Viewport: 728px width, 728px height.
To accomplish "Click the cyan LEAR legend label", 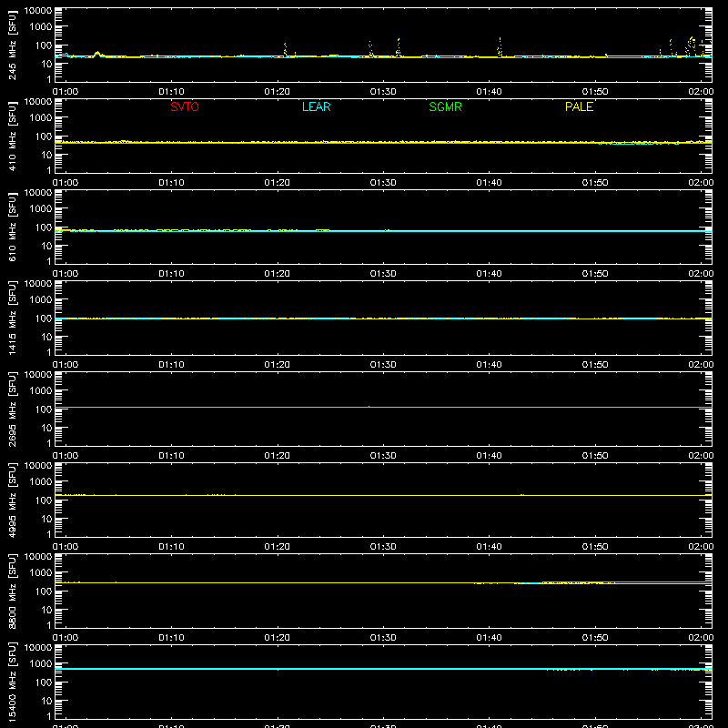I will pyautogui.click(x=316, y=106).
